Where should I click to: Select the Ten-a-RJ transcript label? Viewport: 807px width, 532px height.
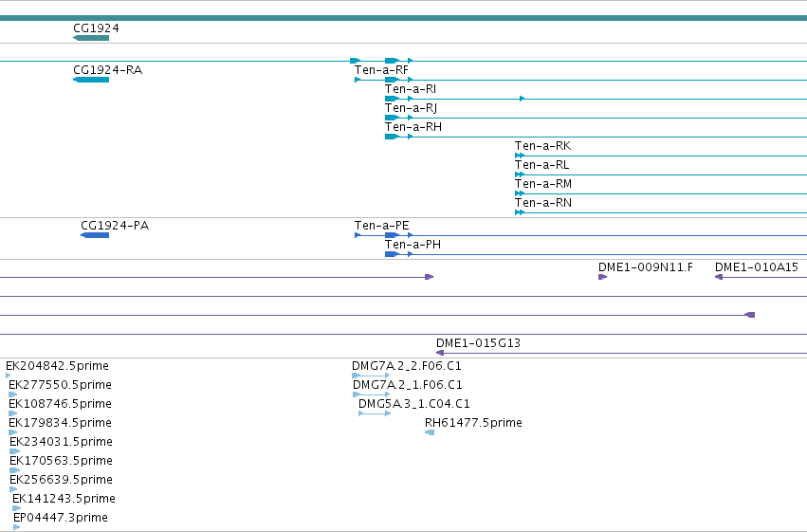click(x=411, y=108)
